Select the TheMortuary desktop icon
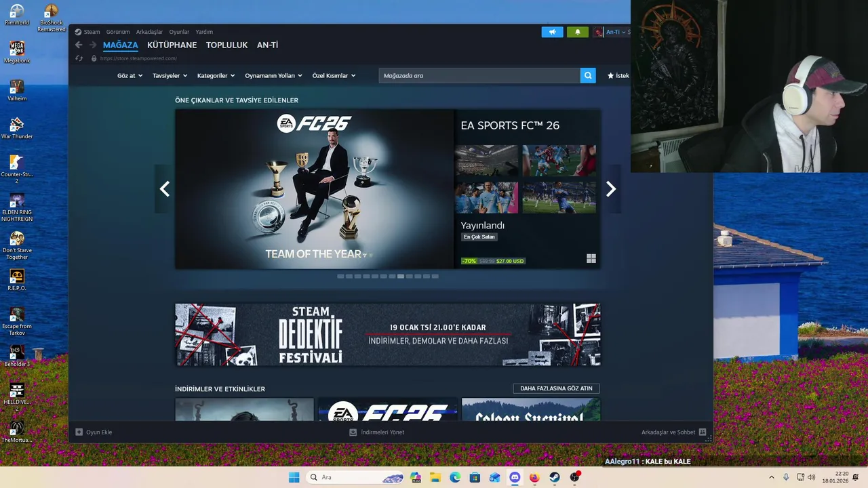The width and height of the screenshot is (868, 488). (17, 432)
